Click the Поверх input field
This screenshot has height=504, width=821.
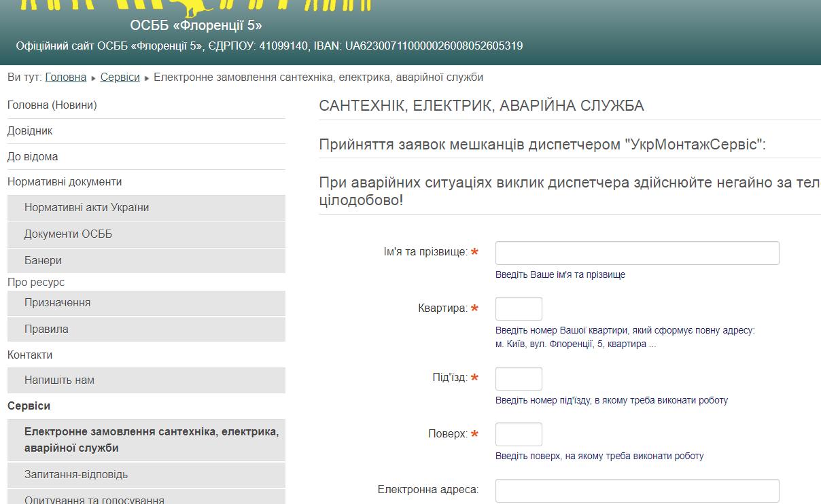click(519, 434)
